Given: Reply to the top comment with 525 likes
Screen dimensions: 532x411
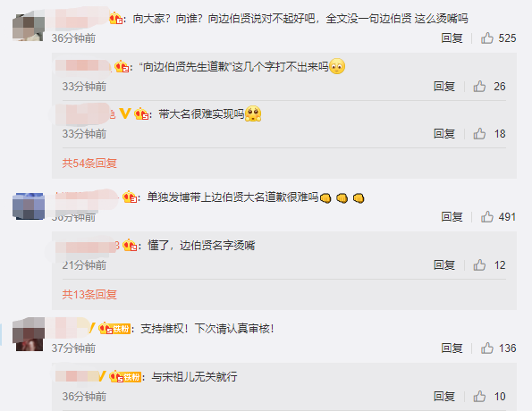Looking at the screenshot, I should click(452, 38).
